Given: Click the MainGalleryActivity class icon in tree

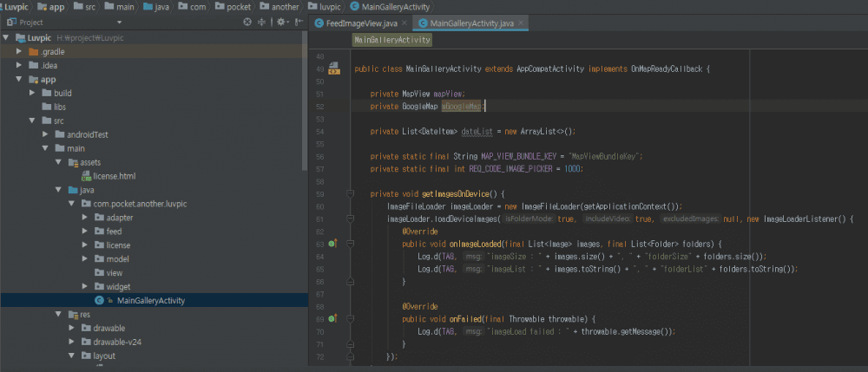Looking at the screenshot, I should tap(99, 301).
